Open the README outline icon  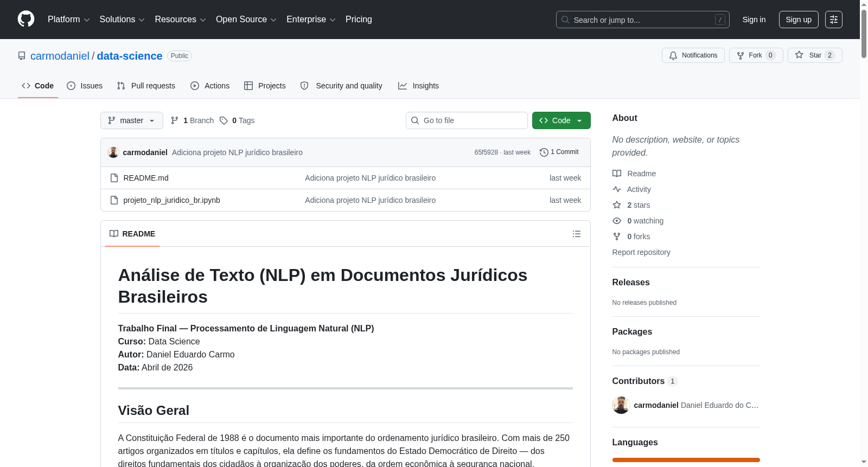pyautogui.click(x=577, y=234)
